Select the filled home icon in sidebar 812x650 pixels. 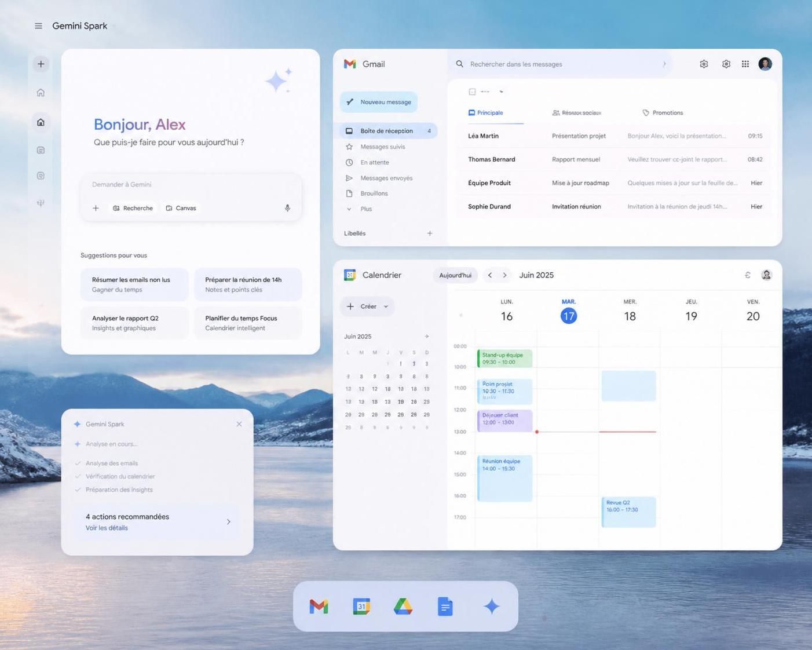tap(41, 122)
